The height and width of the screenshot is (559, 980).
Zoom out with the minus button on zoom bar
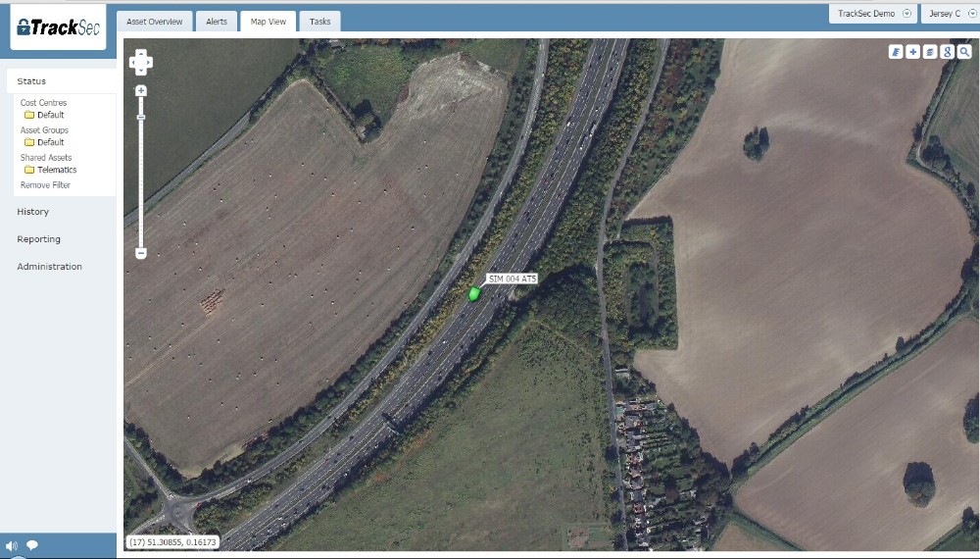(140, 253)
